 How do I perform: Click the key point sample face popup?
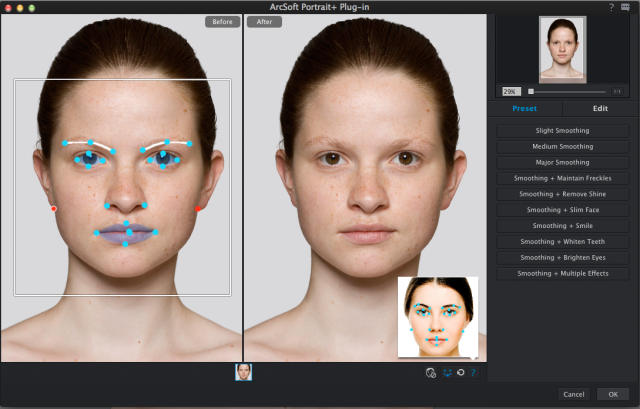(438, 317)
